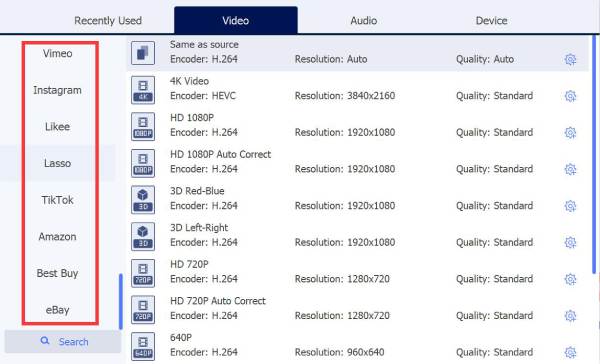Select the '3D Left-Right' preset name
Viewport: 600px width, 364px height.
(199, 228)
